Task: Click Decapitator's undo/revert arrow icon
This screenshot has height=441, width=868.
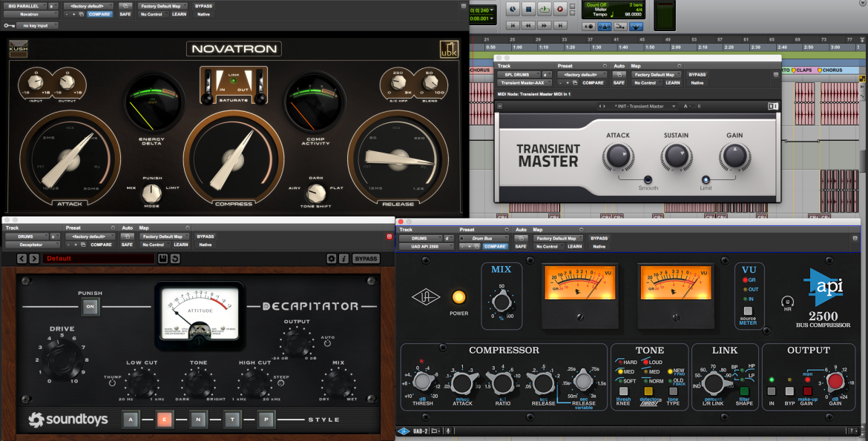Action: (x=175, y=259)
